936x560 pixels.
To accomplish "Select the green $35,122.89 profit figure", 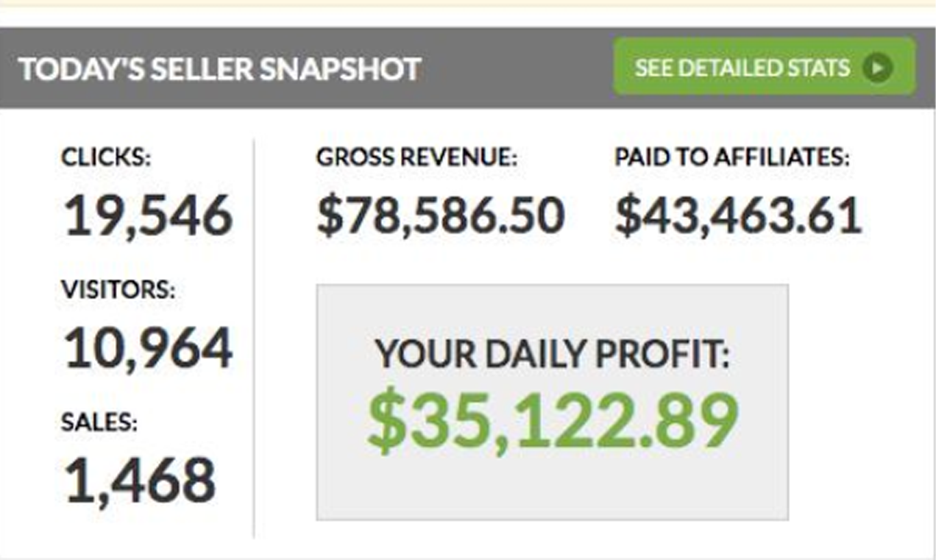I will tap(553, 423).
